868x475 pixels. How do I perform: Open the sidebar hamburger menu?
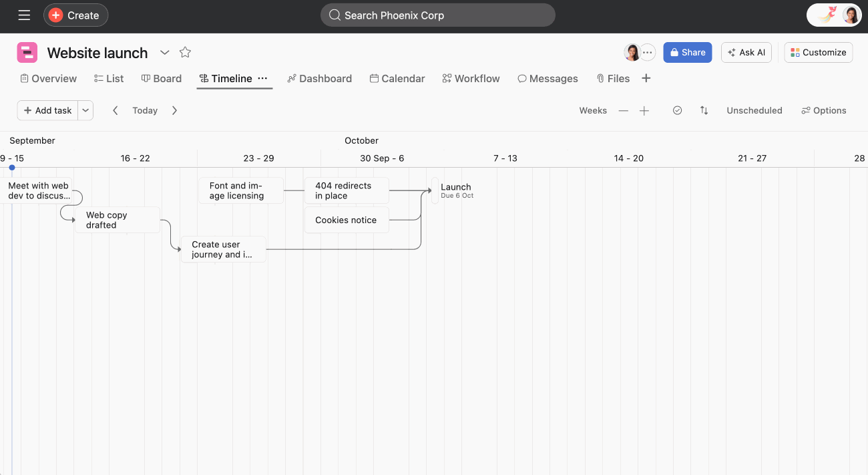24,15
